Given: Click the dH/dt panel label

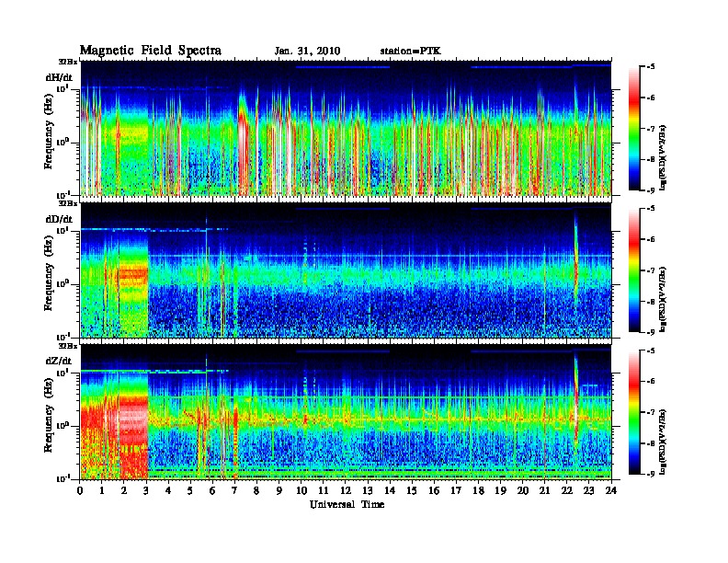Looking at the screenshot, I should [x=59, y=77].
